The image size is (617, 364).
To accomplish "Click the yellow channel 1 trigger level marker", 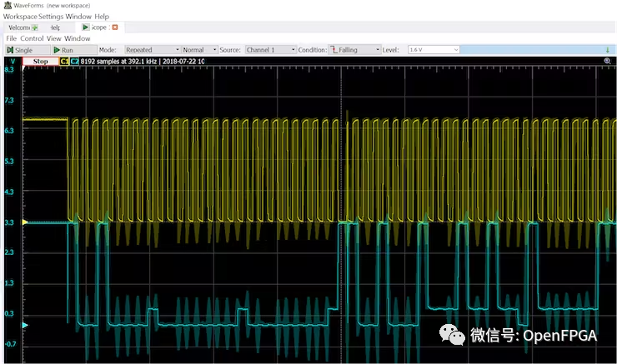I will point(24,222).
